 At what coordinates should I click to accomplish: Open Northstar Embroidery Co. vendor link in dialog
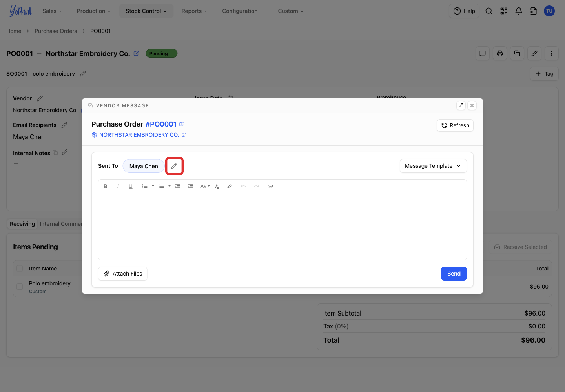coord(139,135)
